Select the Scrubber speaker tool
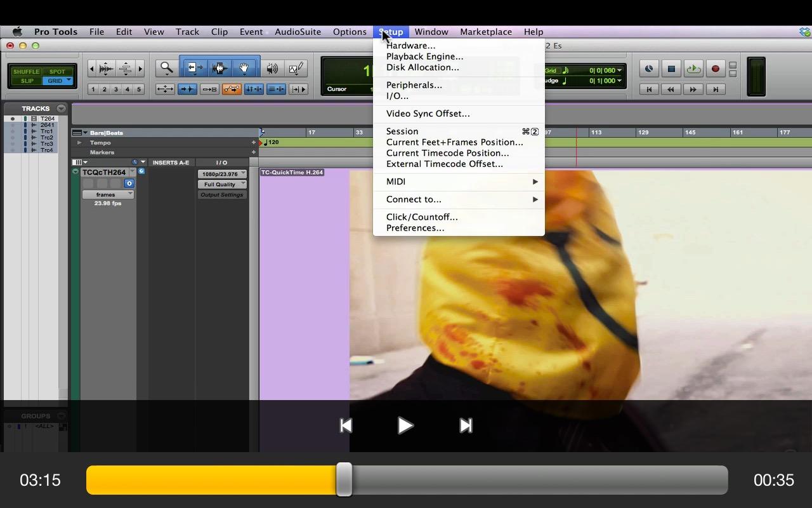812x508 pixels. (x=272, y=68)
